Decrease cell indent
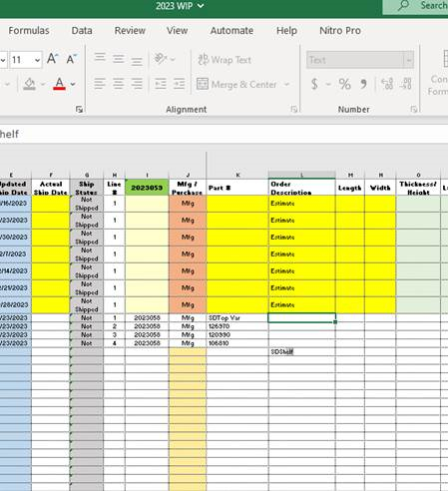Screen dimensions: 448x491 [161, 84]
